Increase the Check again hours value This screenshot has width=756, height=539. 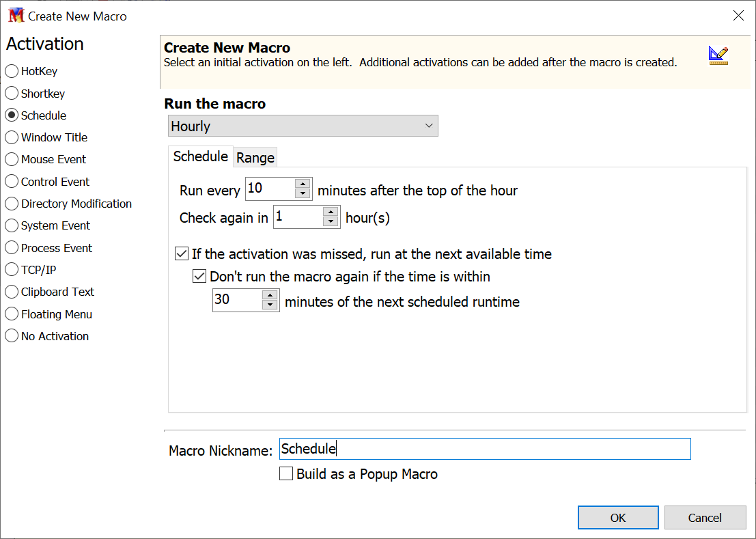pyautogui.click(x=331, y=212)
